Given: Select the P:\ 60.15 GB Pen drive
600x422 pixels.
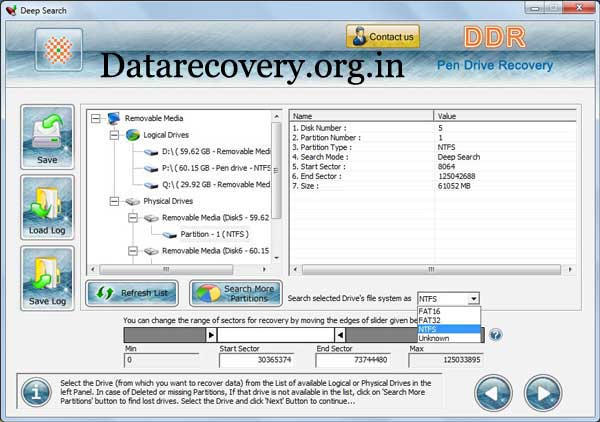Looking at the screenshot, I should click(216, 168).
